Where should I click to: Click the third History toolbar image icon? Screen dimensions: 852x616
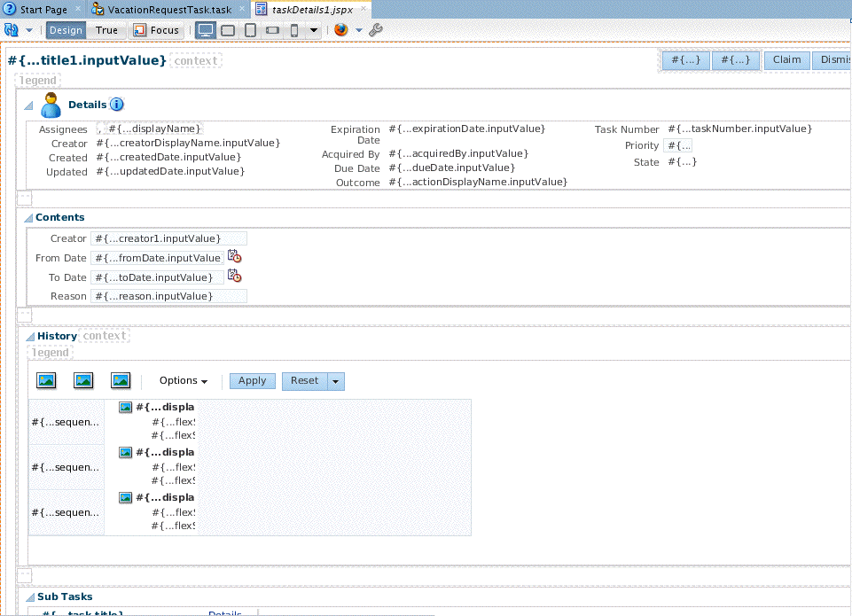[x=120, y=381]
